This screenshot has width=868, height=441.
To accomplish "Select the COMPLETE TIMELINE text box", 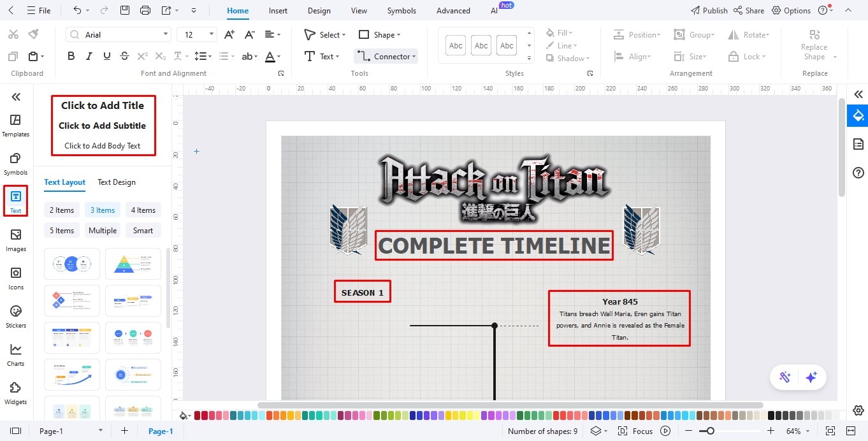I will click(494, 245).
